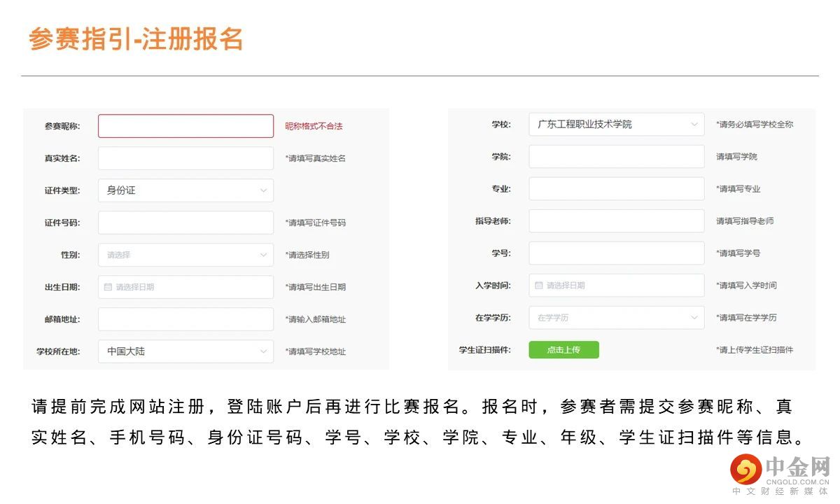Click the 指导老师 input field
The height and width of the screenshot is (504, 840).
(x=617, y=221)
